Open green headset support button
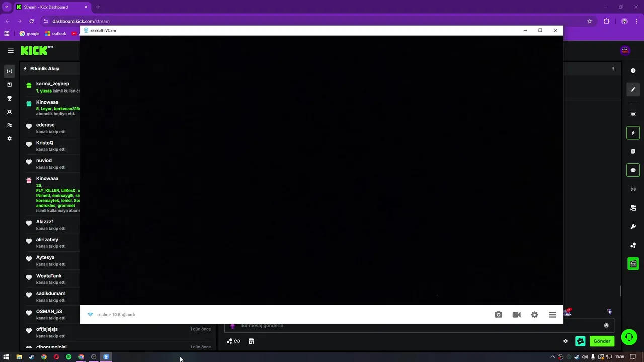The width and height of the screenshot is (644, 362). click(x=629, y=337)
